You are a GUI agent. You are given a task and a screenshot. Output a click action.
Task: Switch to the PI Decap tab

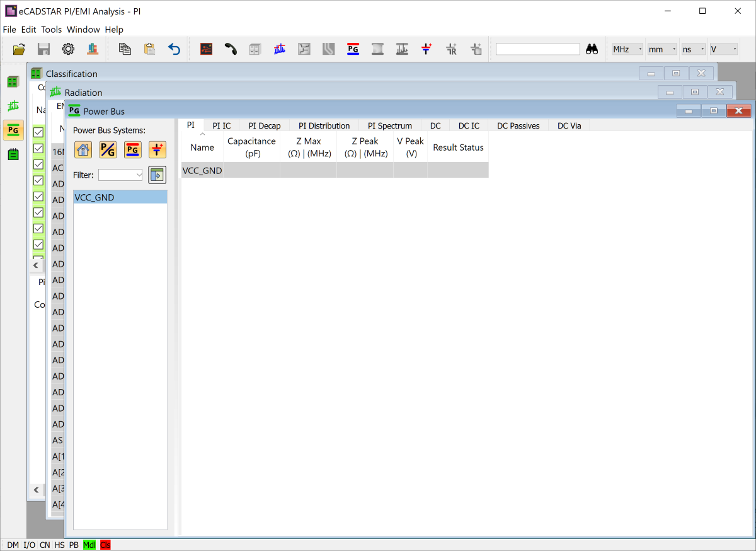coord(265,125)
